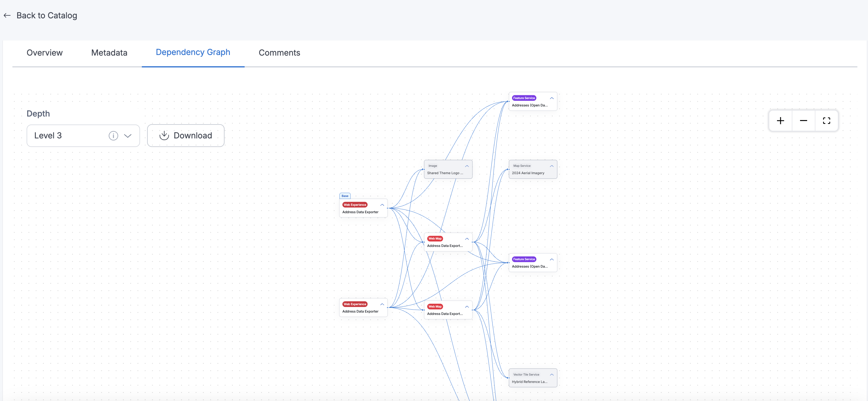Click the Download button

186,135
